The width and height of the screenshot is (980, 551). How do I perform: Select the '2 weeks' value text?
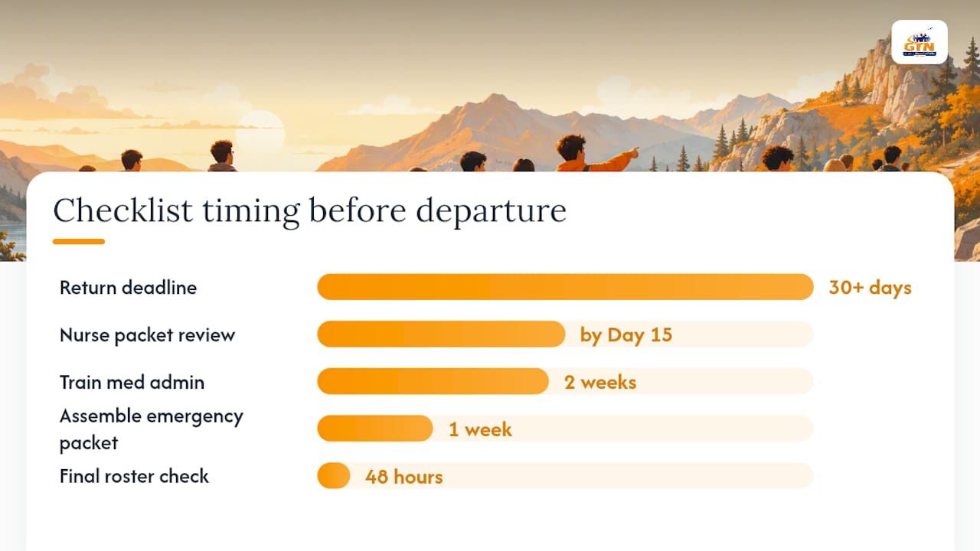(600, 382)
